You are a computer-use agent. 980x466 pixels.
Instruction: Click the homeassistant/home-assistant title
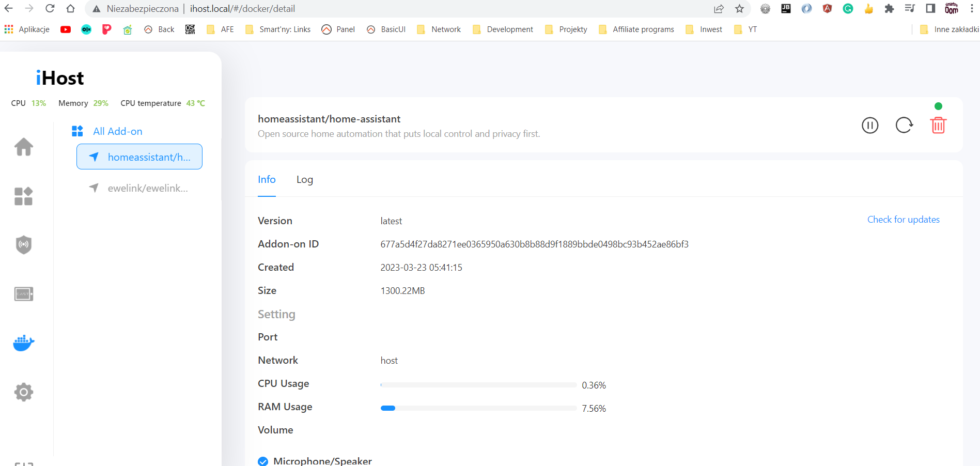(x=329, y=119)
